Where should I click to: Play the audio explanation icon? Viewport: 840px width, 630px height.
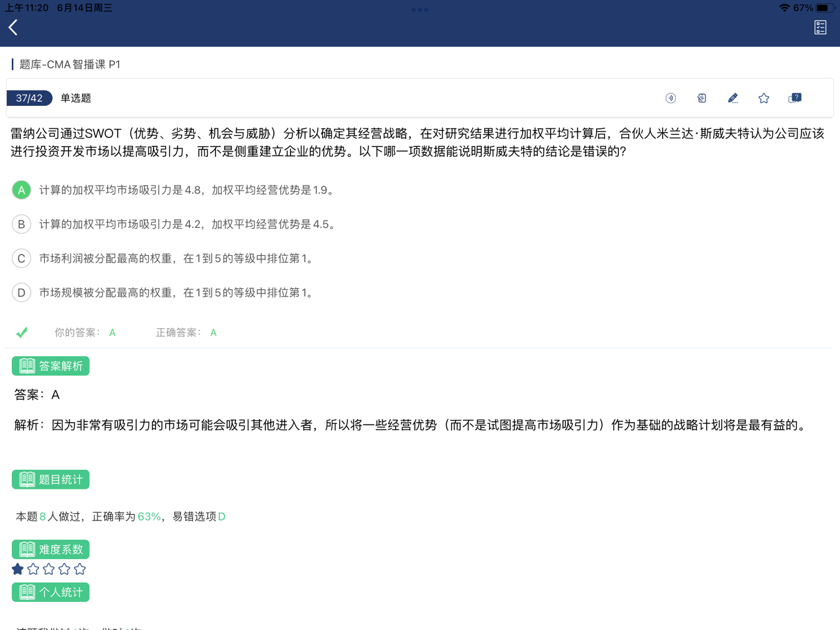670,98
